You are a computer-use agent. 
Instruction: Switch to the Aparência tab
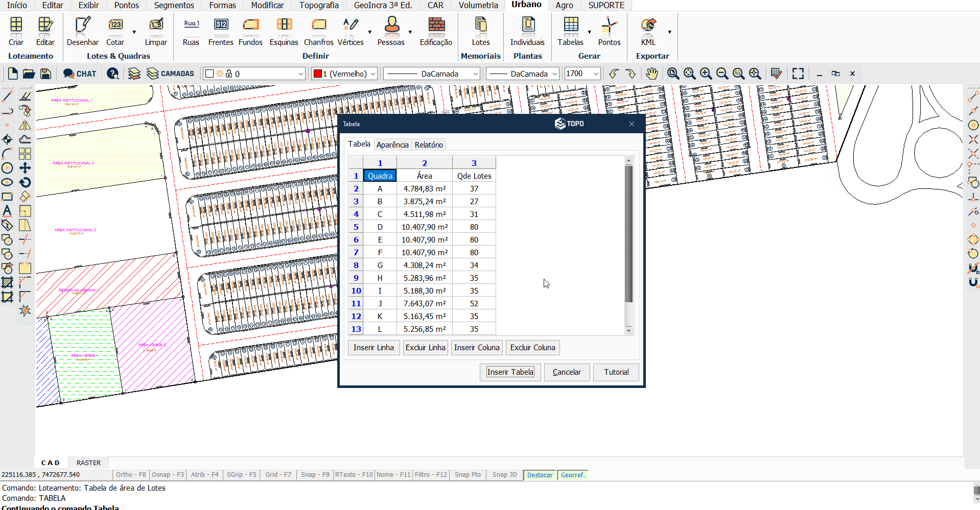392,145
